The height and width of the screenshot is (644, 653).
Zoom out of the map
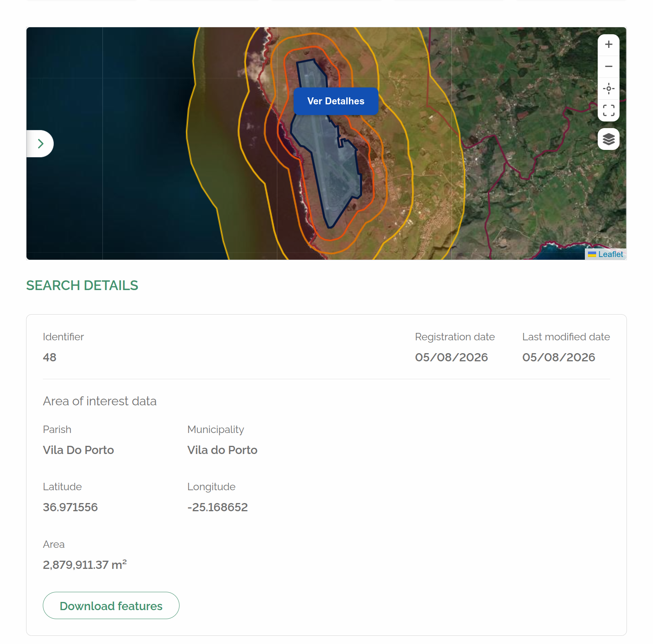pos(608,67)
